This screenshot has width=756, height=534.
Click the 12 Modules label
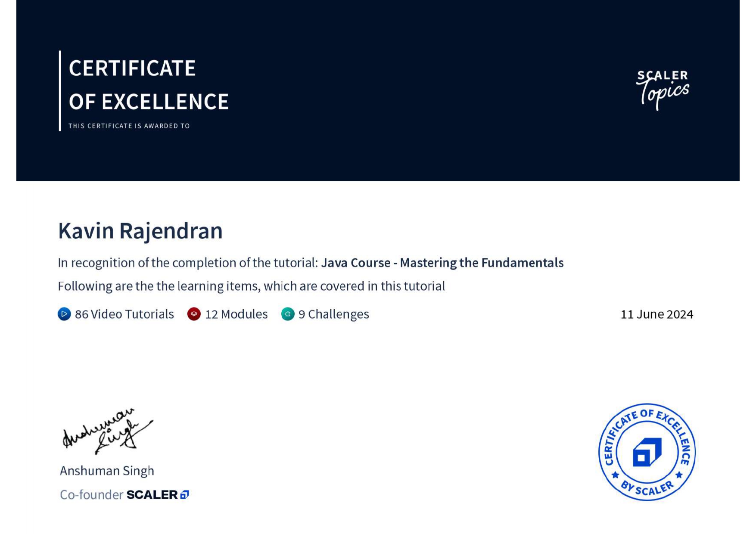click(236, 314)
